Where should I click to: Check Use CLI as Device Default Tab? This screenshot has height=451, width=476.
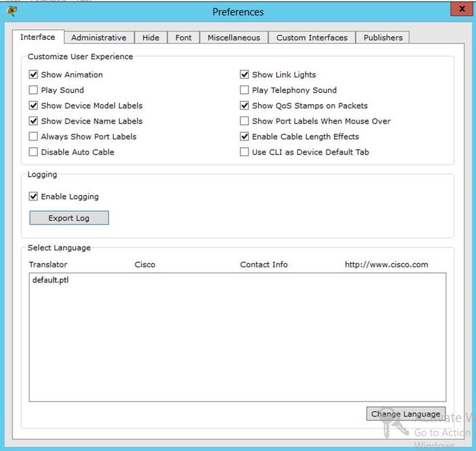[x=244, y=152]
